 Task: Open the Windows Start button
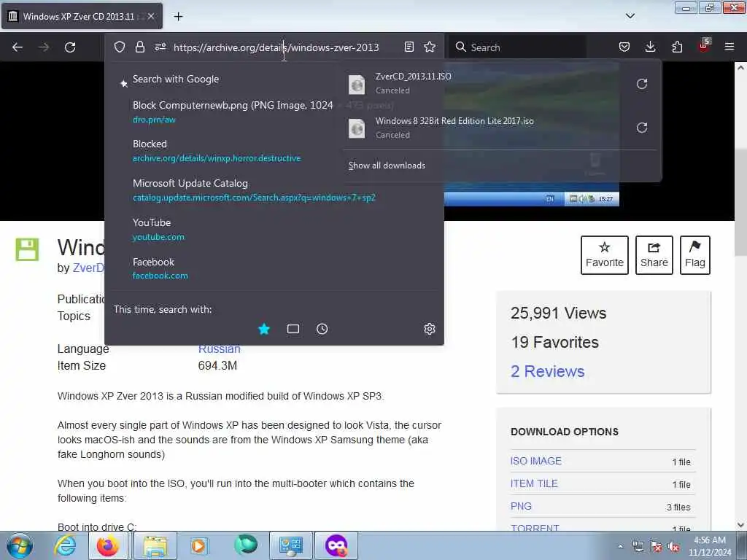coord(20,545)
